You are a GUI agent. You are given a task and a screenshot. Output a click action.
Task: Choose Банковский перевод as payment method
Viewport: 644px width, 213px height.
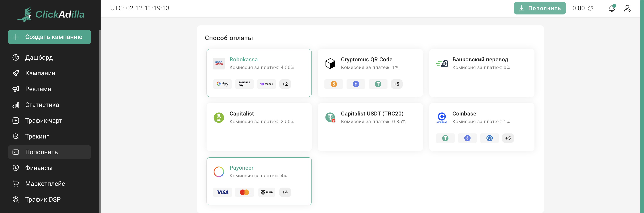(481, 73)
